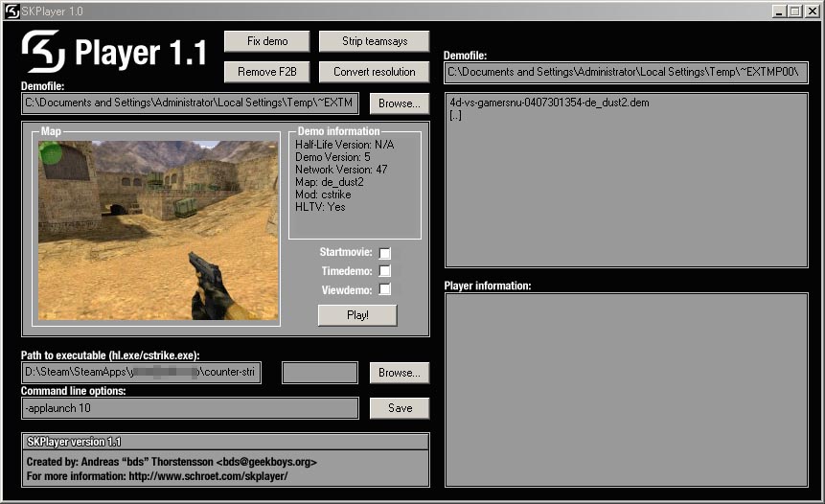Screen dimensions: 825x504
Task: Click the Half-Life Version: N/A line
Action: 345,145
